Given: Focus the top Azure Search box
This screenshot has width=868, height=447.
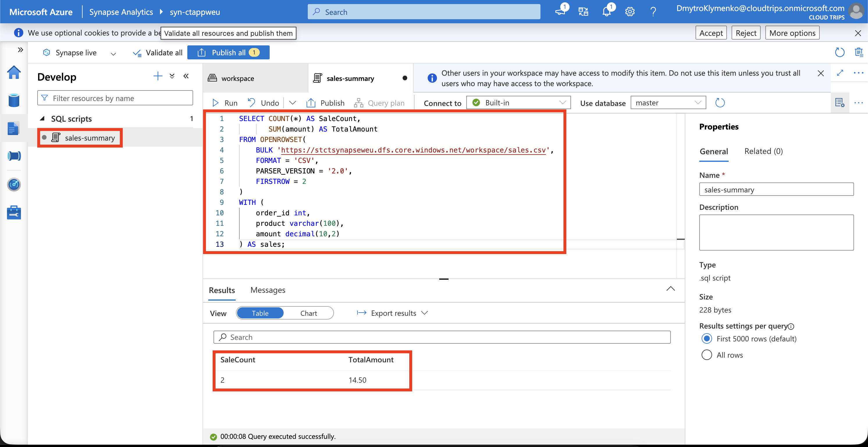Looking at the screenshot, I should click(x=424, y=12).
